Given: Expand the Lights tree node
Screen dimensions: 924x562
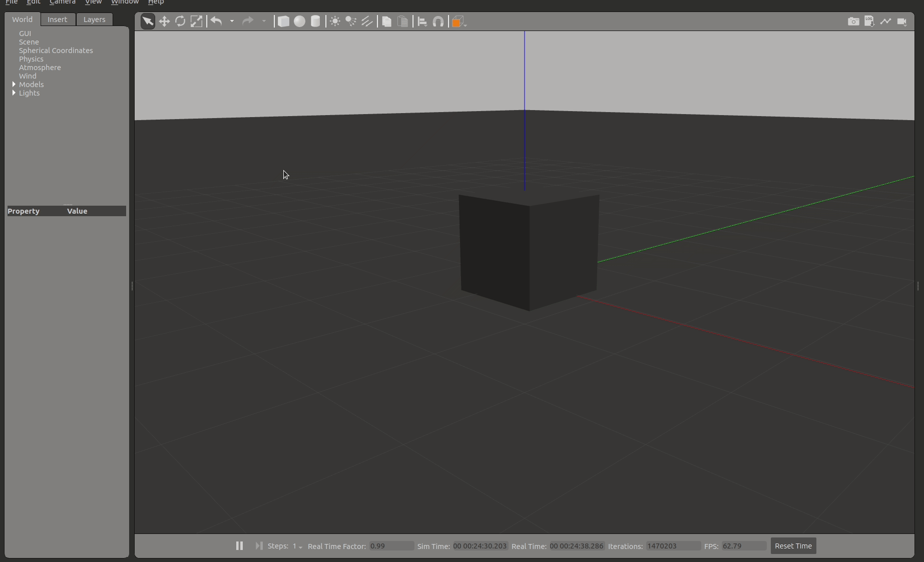Looking at the screenshot, I should (x=14, y=93).
